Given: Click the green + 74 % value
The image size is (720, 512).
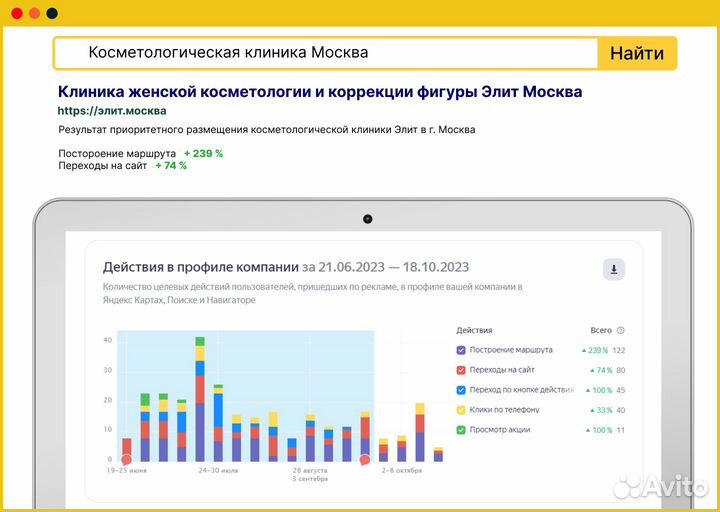Looking at the screenshot, I should click(x=171, y=165).
